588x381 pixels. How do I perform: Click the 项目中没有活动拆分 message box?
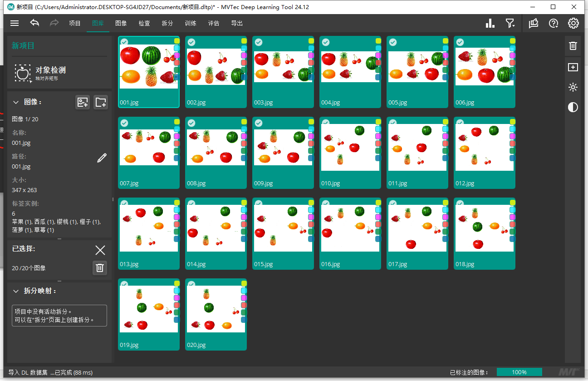point(59,316)
